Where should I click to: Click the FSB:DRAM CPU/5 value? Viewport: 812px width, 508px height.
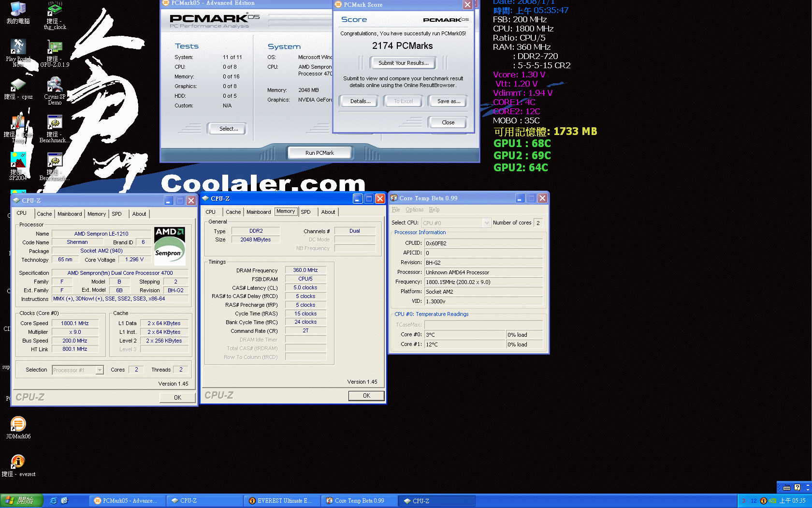coord(305,279)
